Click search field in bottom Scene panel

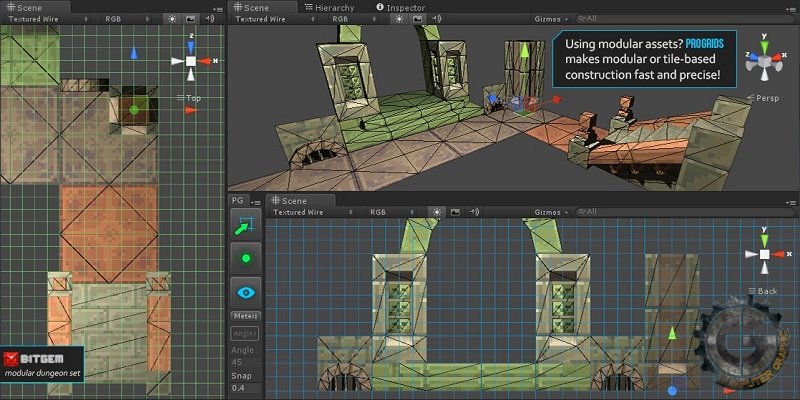click(684, 212)
